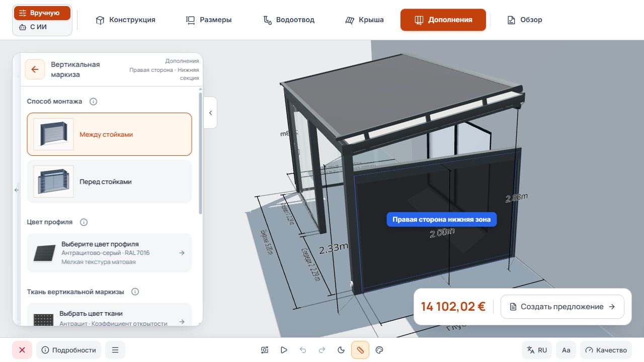Viewport: 644px width, 362px height.
Task: Open the Размеры tab
Action: tap(209, 20)
